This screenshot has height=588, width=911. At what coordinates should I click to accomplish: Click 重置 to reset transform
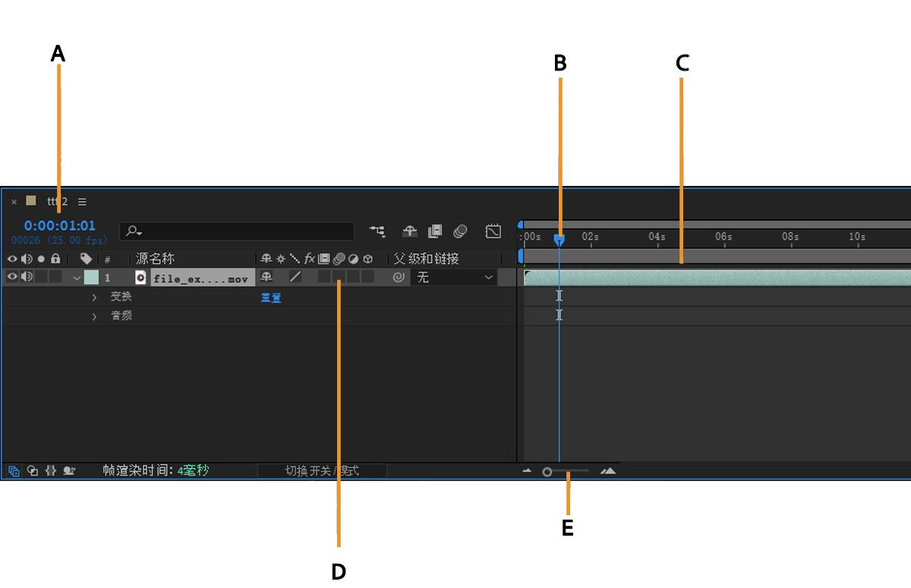[271, 297]
